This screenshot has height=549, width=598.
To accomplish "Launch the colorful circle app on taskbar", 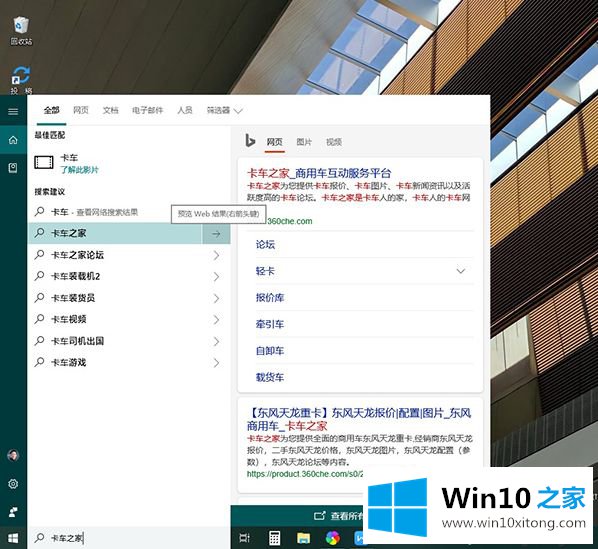I will 333,538.
